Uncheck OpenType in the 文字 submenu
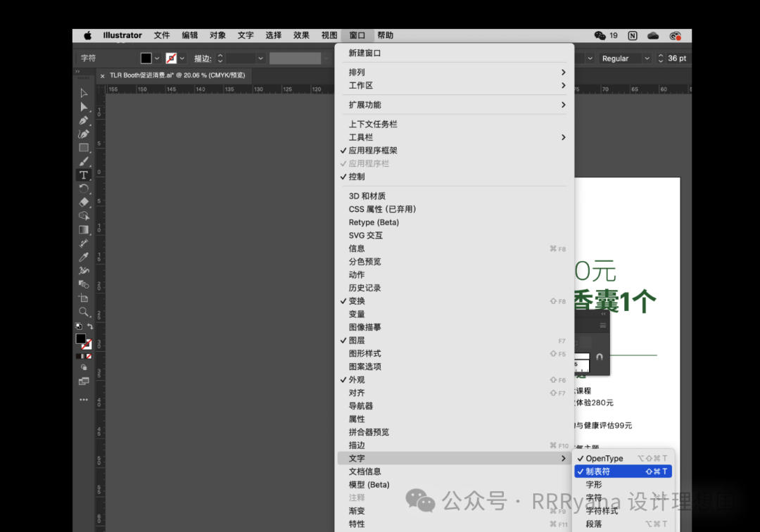 pos(623,458)
